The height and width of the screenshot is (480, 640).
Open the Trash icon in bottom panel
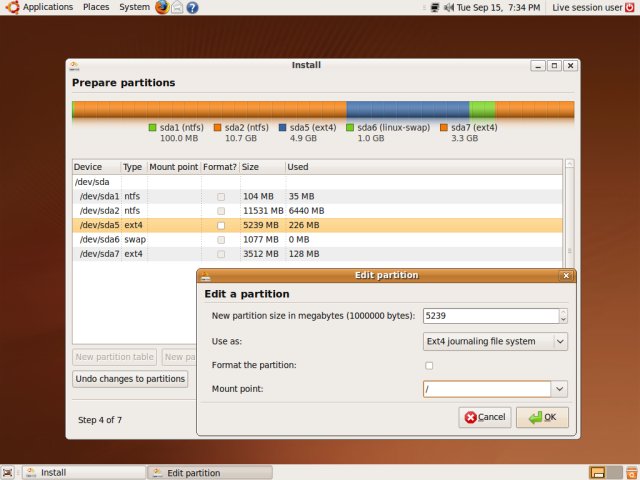click(x=632, y=473)
